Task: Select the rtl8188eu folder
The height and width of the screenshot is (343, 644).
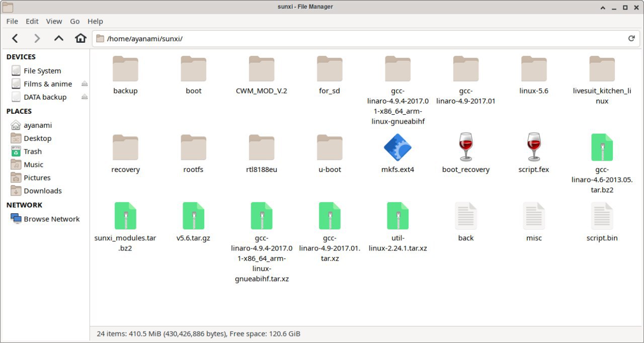Action: tap(262, 154)
